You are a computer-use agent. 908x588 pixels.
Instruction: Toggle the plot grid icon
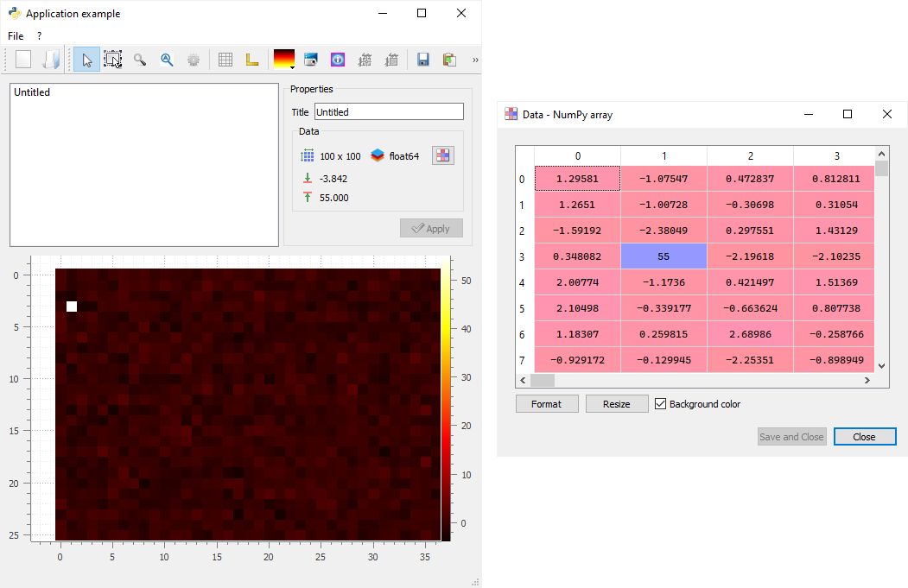tap(225, 60)
